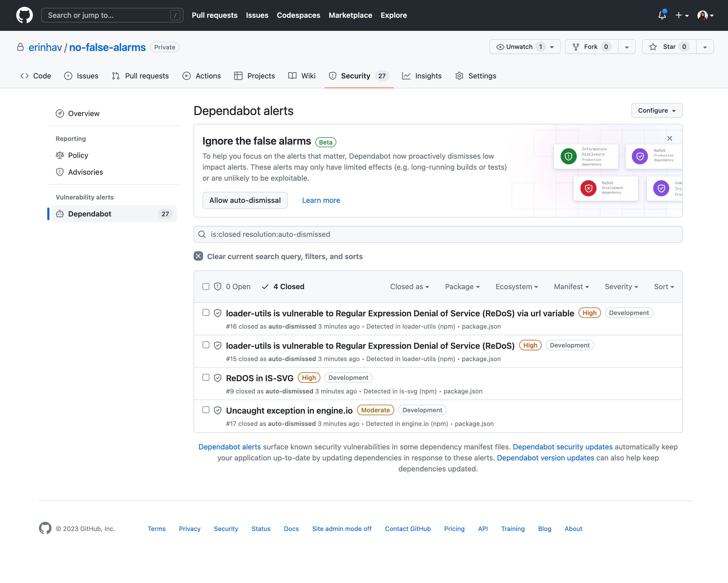Check the alert #16 loader-utils url variable checkbox
The height and width of the screenshot is (583, 728).
(x=206, y=312)
